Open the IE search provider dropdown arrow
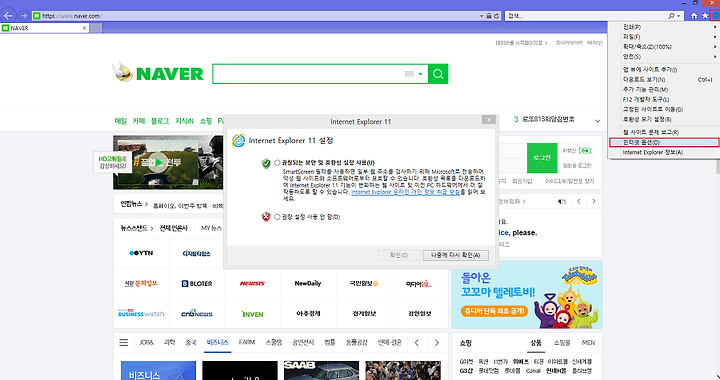Image resolution: width=720 pixels, height=380 pixels. click(x=679, y=16)
